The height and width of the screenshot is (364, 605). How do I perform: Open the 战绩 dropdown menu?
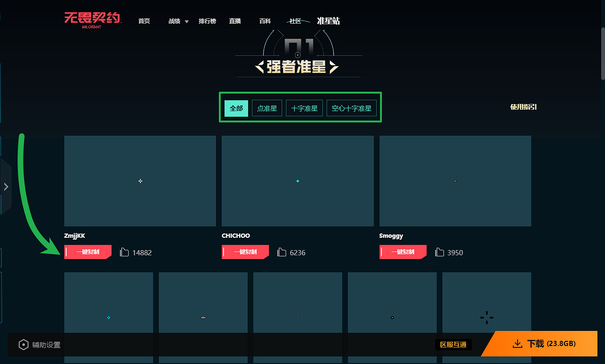177,21
